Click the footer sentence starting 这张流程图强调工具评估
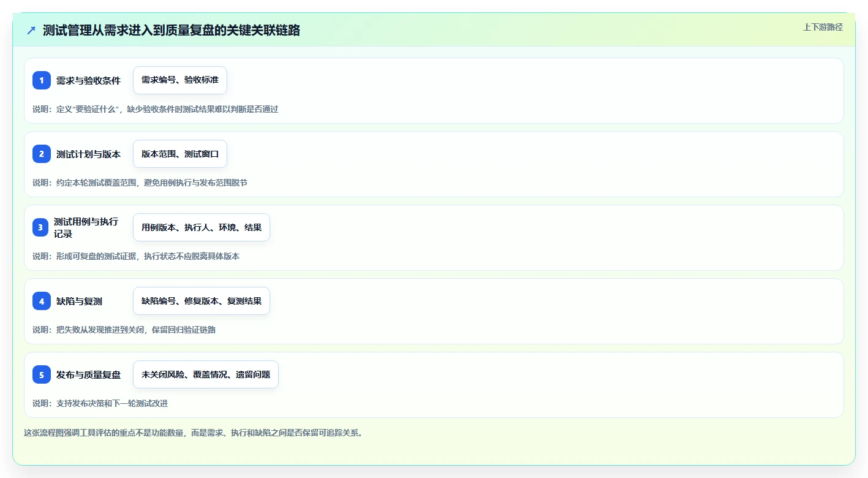Screen dimensions: 868x478 [x=194, y=433]
